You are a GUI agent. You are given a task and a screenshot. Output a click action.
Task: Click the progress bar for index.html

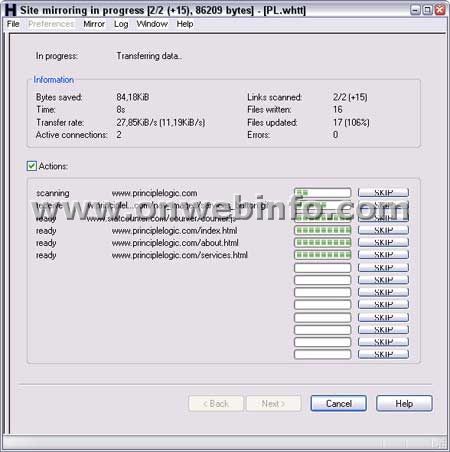click(x=323, y=230)
